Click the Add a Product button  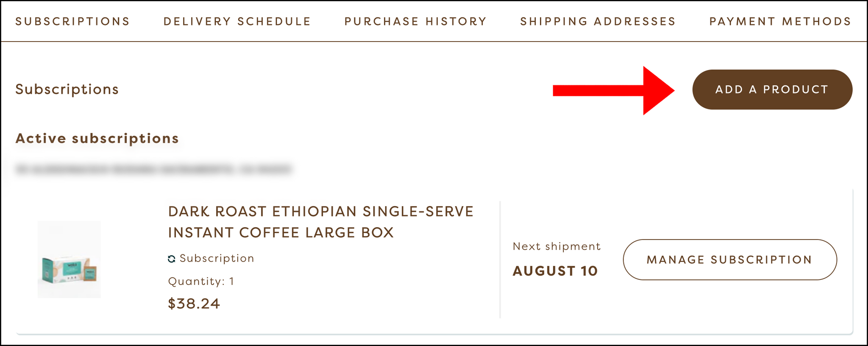click(x=772, y=89)
